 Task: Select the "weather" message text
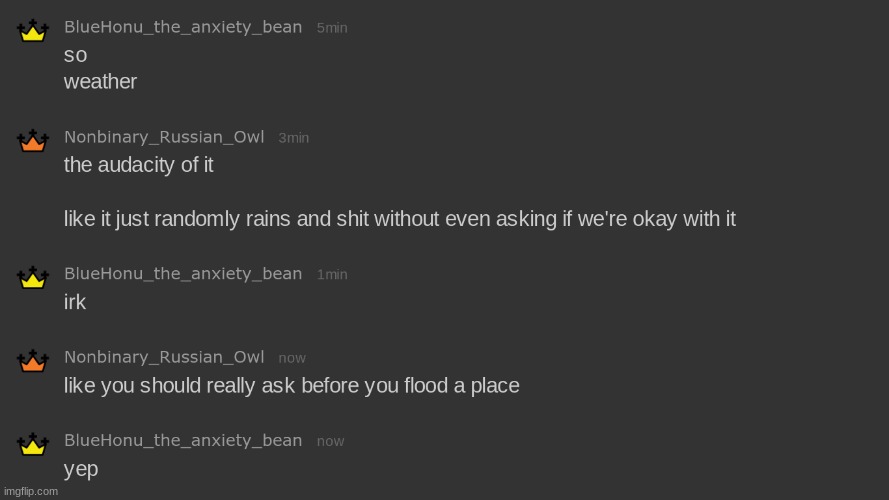(100, 82)
